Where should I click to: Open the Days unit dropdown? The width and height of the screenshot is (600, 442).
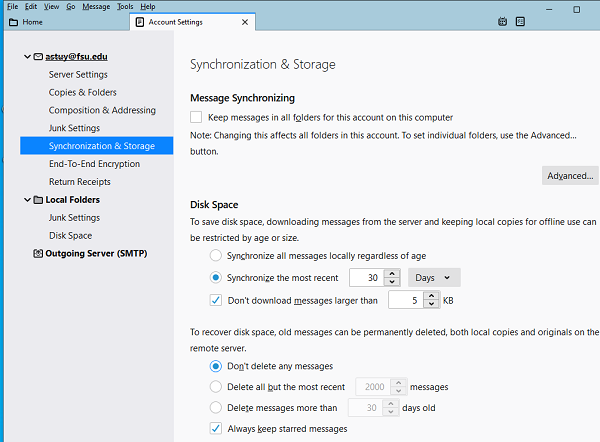(x=434, y=277)
